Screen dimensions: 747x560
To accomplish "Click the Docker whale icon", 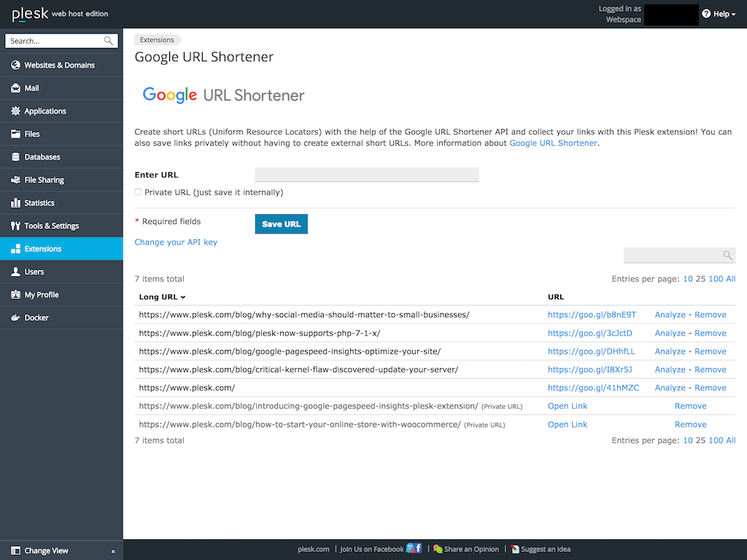I will tap(16, 318).
